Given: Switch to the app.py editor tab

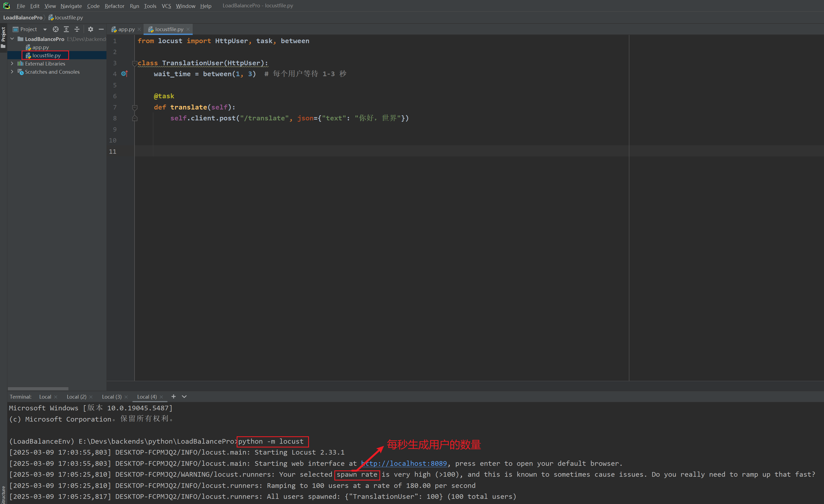Looking at the screenshot, I should click(x=126, y=29).
